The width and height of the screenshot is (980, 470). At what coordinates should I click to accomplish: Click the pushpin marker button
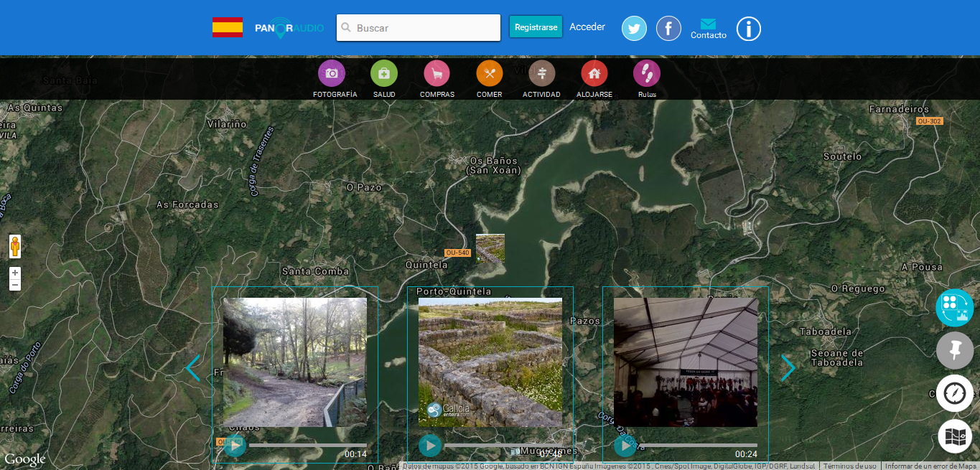click(954, 350)
